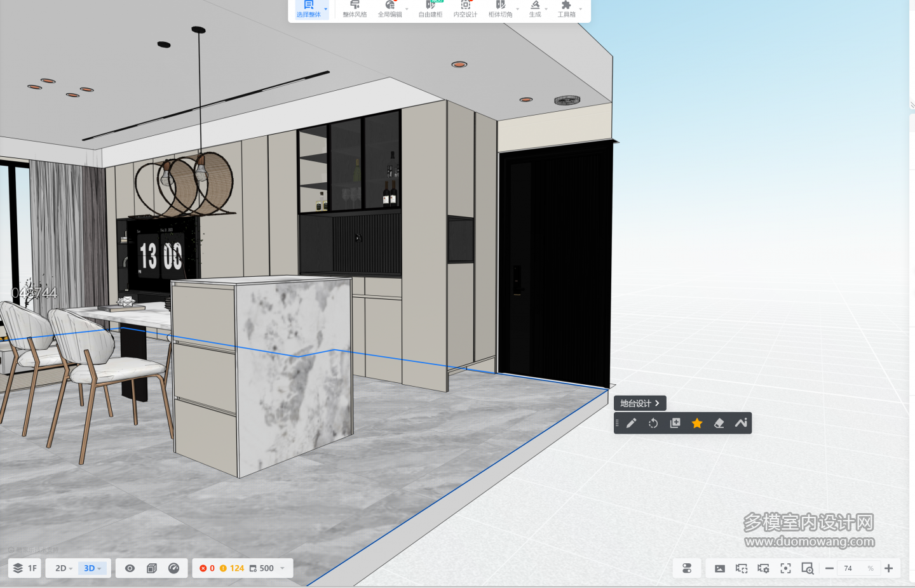Click the minus zoom out button
The width and height of the screenshot is (915, 588).
pyautogui.click(x=829, y=568)
